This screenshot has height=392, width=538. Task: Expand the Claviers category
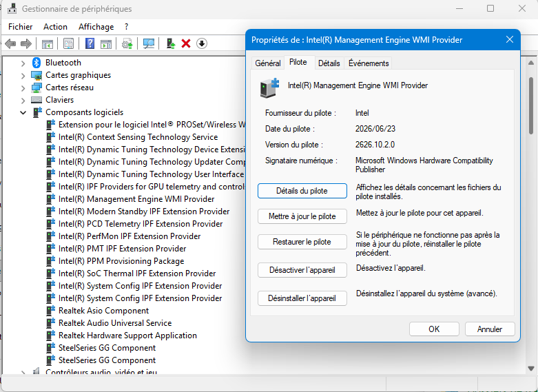pos(23,100)
